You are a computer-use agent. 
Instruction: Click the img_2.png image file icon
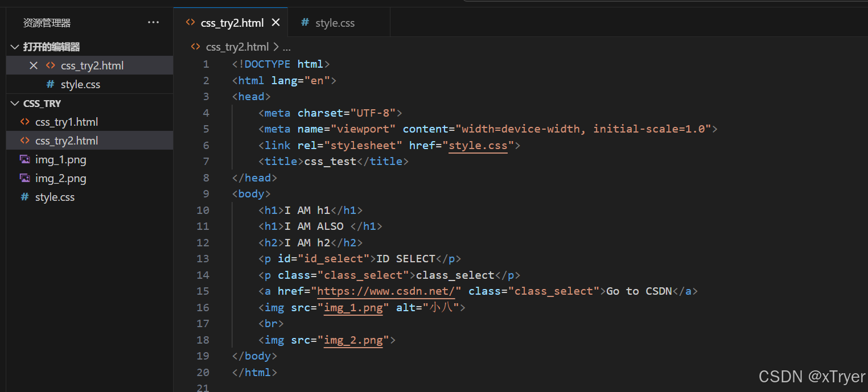point(24,178)
